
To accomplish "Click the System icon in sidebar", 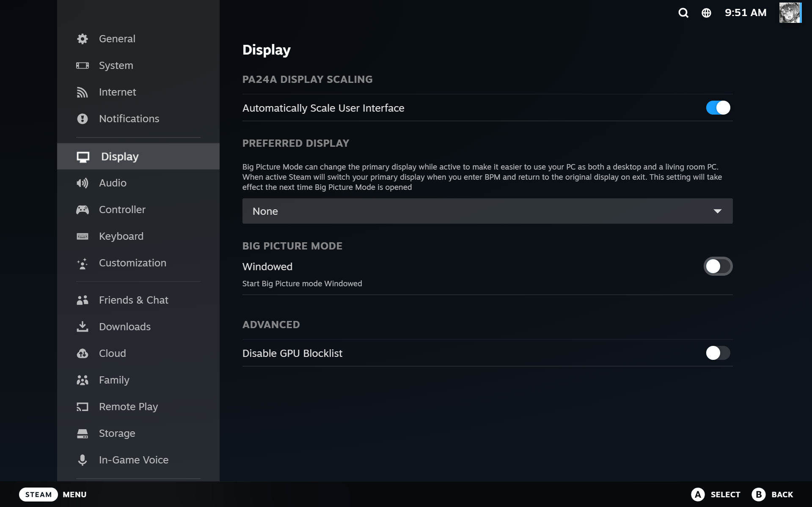I will tap(83, 66).
